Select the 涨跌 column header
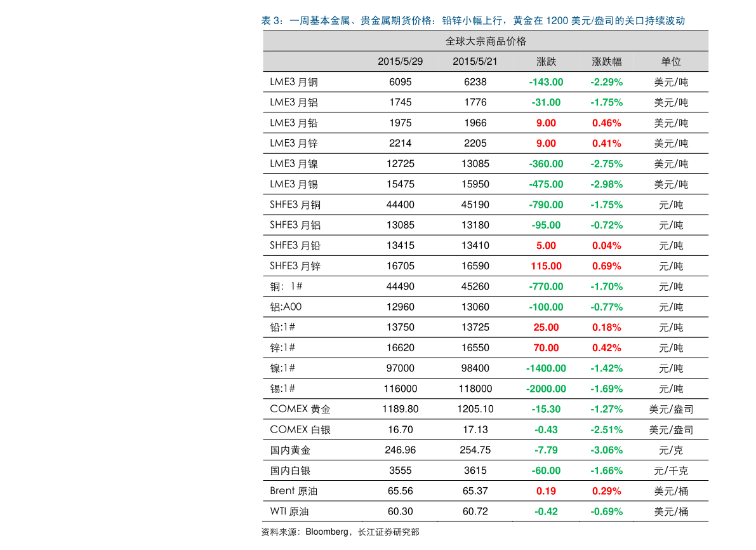The height and width of the screenshot is (550, 756). point(546,62)
